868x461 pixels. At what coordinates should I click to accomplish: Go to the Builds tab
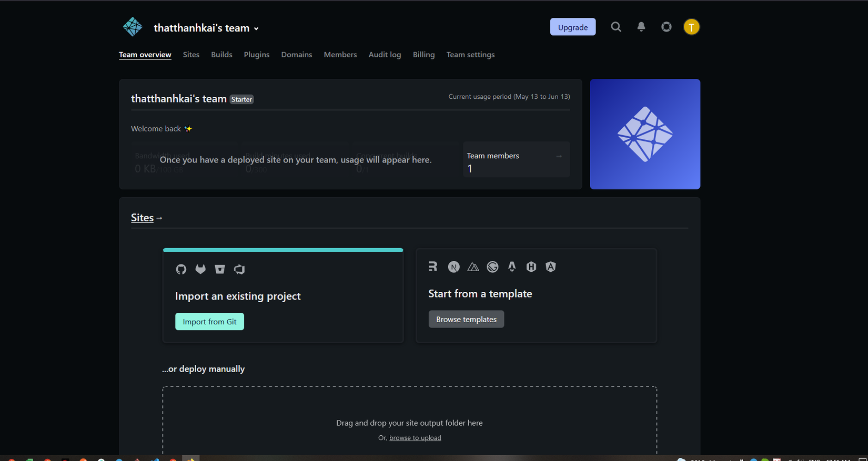[221, 55]
